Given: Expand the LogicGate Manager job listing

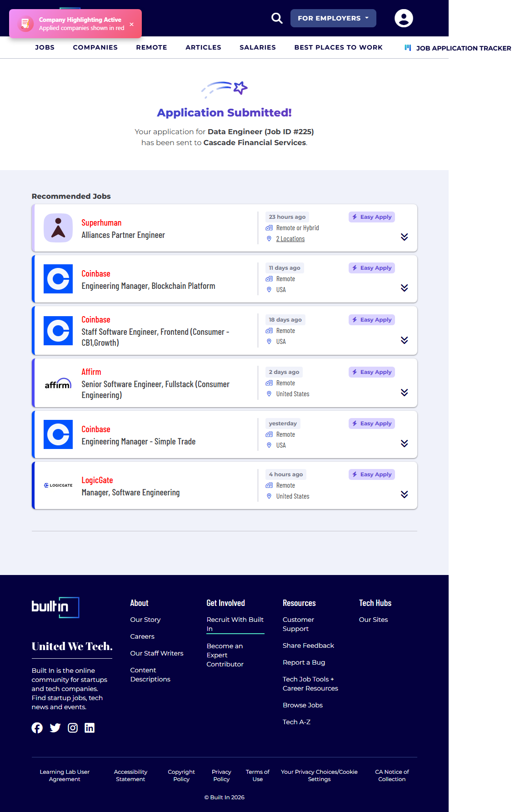Looking at the screenshot, I should (404, 494).
